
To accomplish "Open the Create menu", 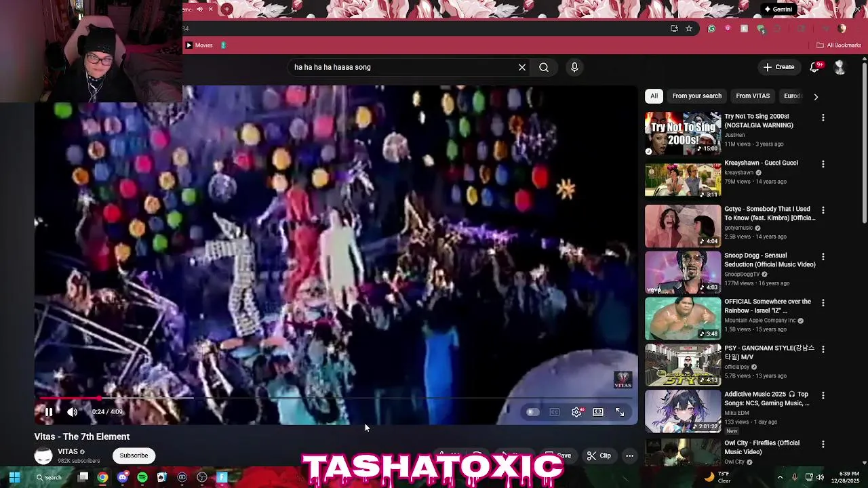I will click(778, 67).
